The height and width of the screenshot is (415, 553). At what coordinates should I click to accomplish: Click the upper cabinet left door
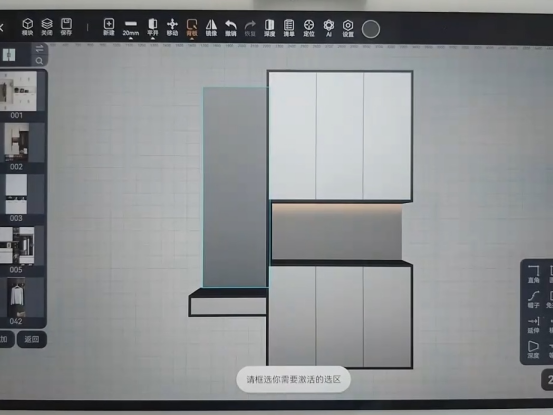292,136
